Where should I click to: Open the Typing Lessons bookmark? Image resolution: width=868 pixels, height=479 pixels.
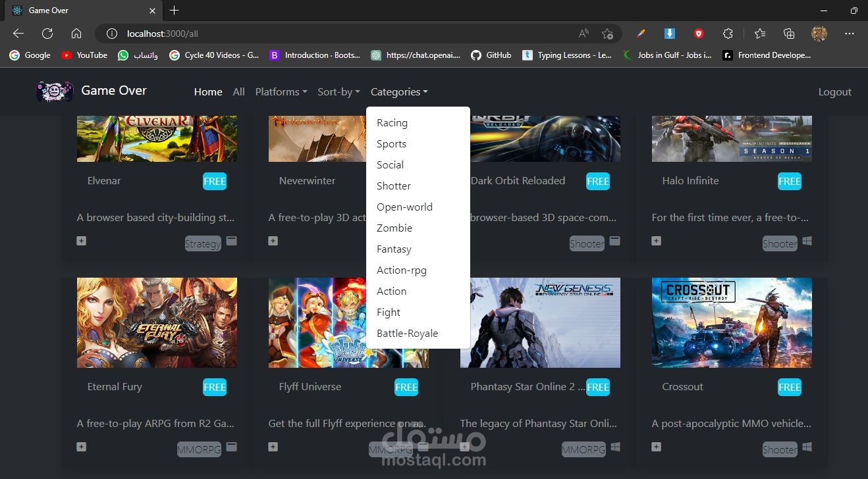pos(567,55)
